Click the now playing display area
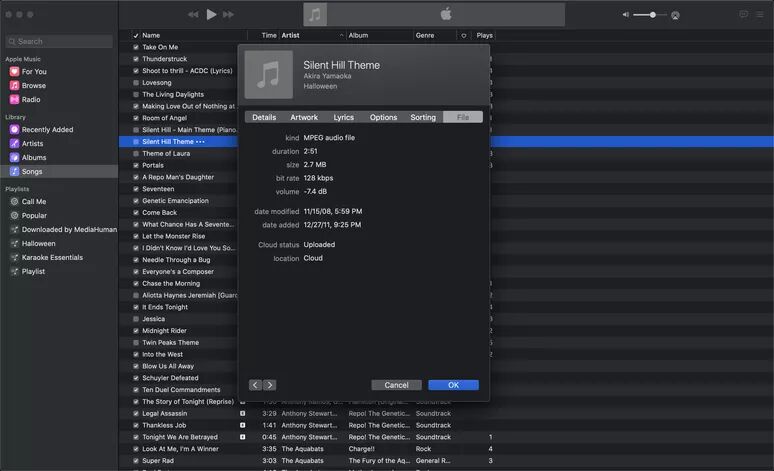This screenshot has width=774, height=471. (434, 14)
